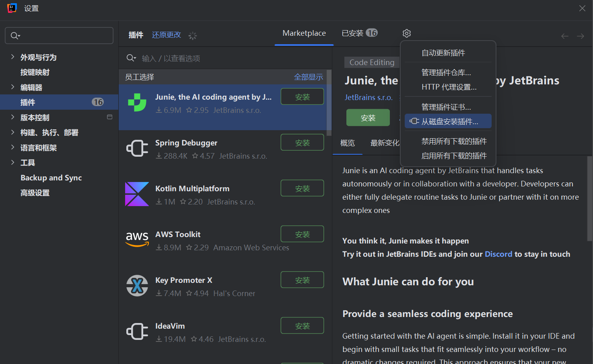The width and height of the screenshot is (593, 364).
Task: Close the settings dialog window
Action: (x=582, y=8)
